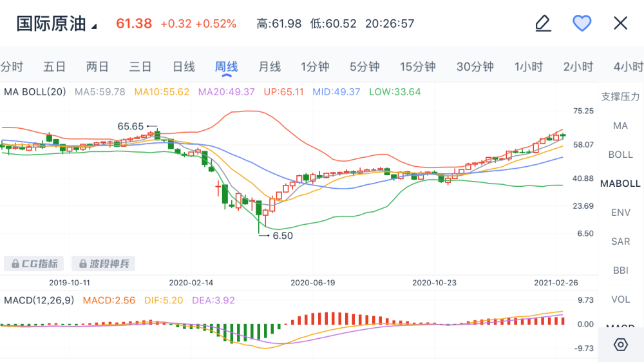Screen dimensions: 644x362
Task: Click the 2021-02-26 date label
Action: 556,283
